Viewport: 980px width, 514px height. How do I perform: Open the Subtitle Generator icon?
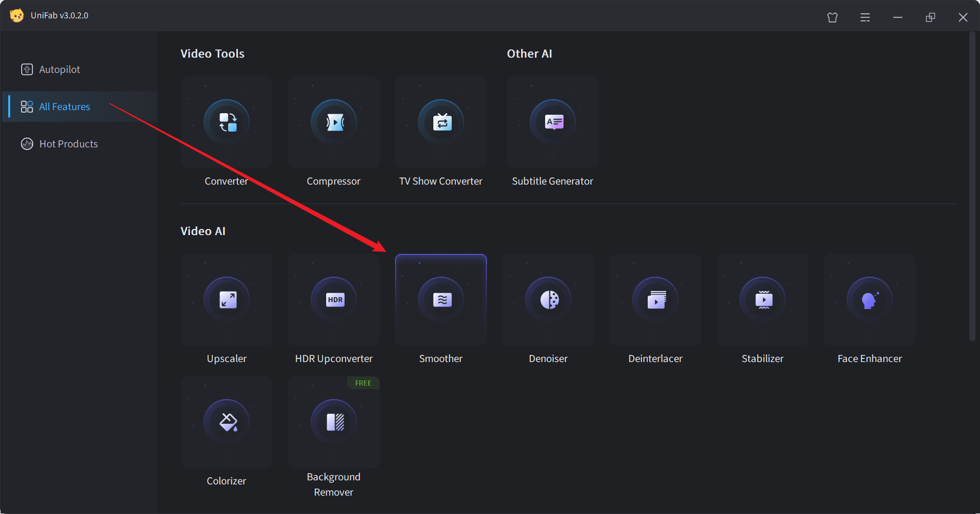tap(553, 122)
